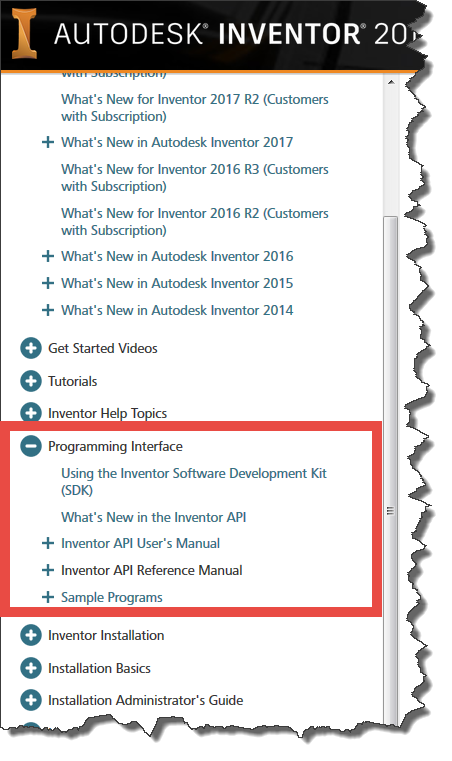
Task: Expand the Tutorials section plus icon
Action: 31,381
